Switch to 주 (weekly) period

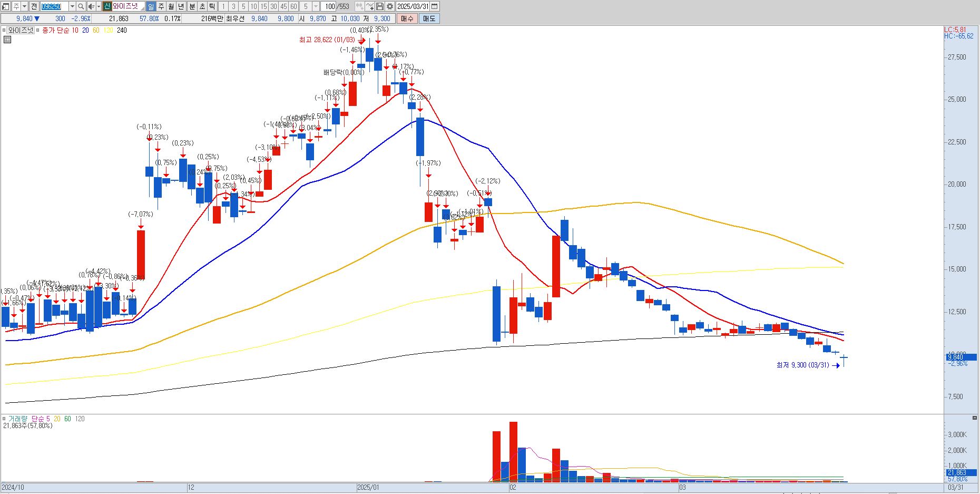tap(161, 6)
